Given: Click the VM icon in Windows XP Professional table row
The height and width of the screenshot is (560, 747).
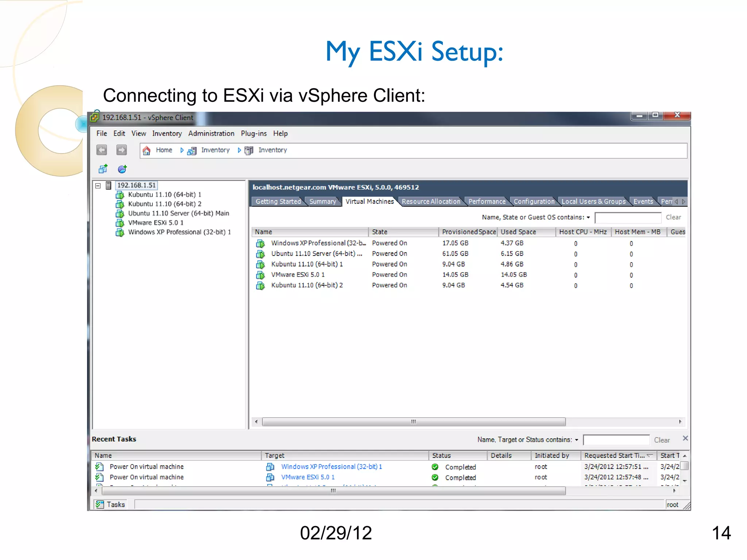Looking at the screenshot, I should pos(260,244).
